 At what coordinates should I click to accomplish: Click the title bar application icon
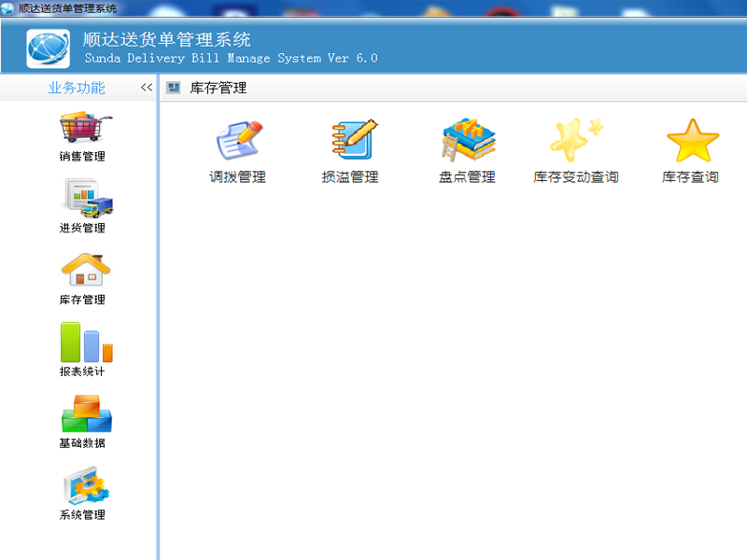[8, 8]
